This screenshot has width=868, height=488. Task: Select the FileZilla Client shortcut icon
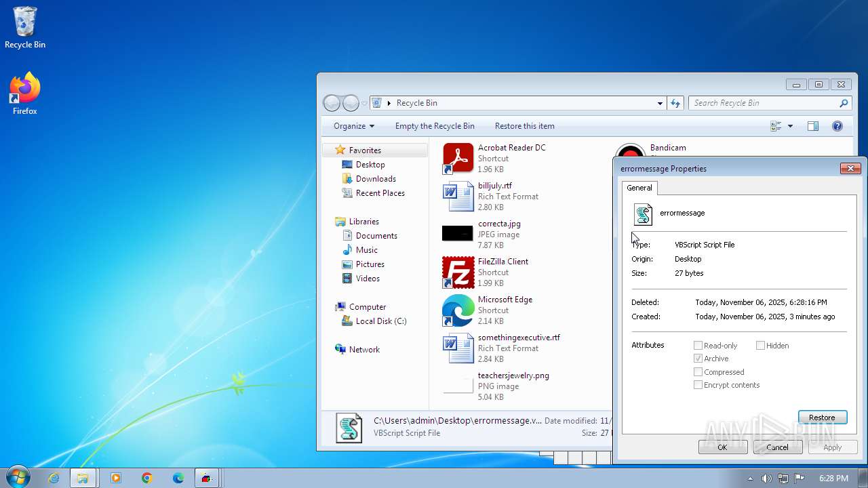point(458,272)
